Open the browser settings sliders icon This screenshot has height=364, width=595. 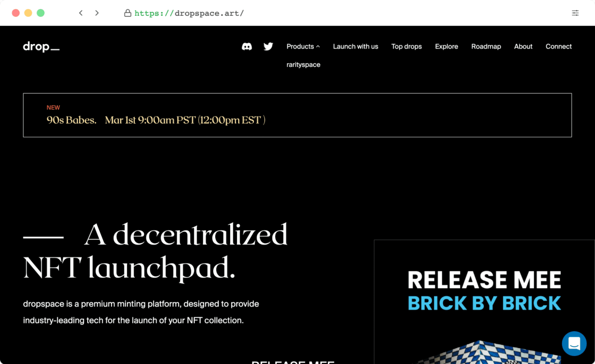pyautogui.click(x=575, y=13)
